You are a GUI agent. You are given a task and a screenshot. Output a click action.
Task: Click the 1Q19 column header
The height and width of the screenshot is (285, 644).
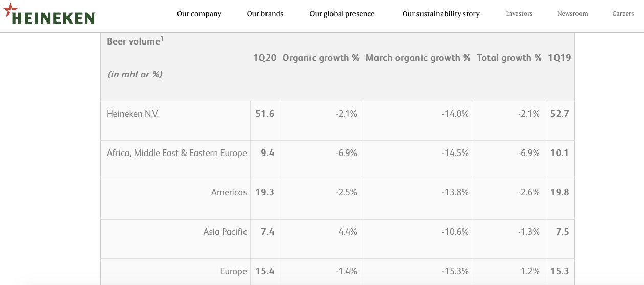click(x=560, y=58)
